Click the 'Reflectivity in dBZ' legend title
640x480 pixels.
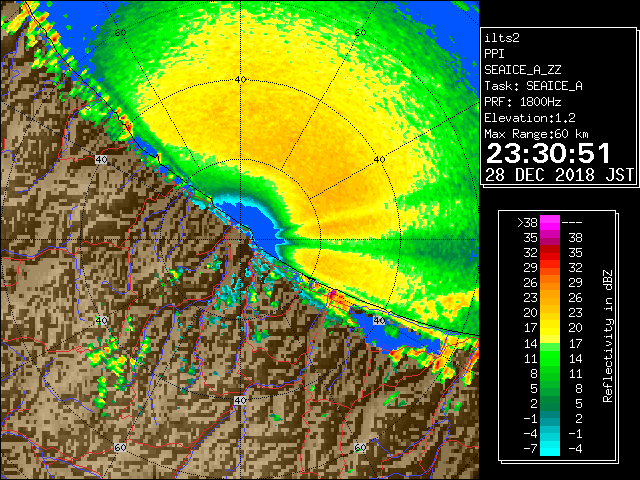(608, 336)
